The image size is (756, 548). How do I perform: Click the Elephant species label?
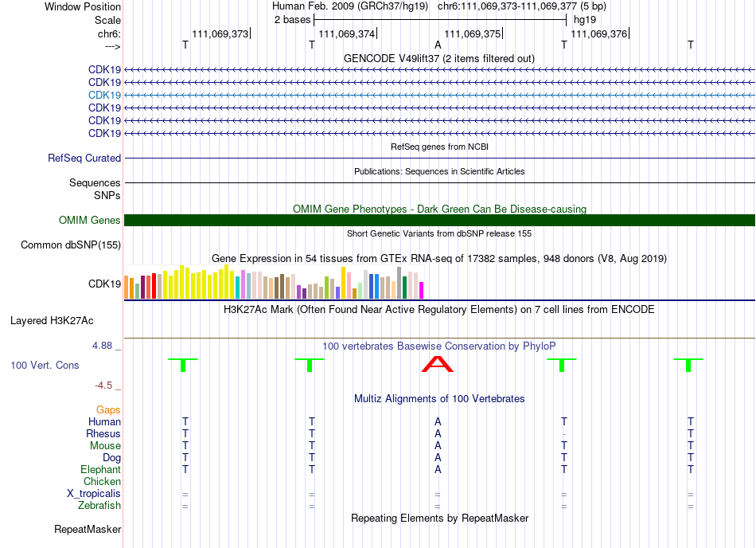point(101,469)
